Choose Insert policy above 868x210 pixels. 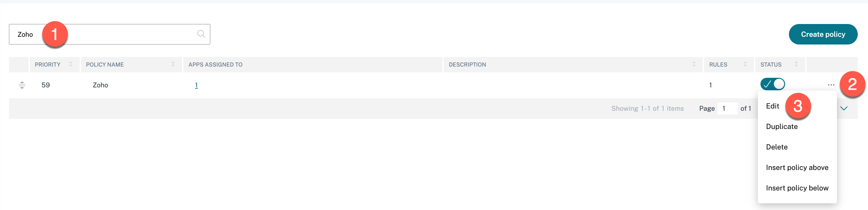click(x=797, y=167)
